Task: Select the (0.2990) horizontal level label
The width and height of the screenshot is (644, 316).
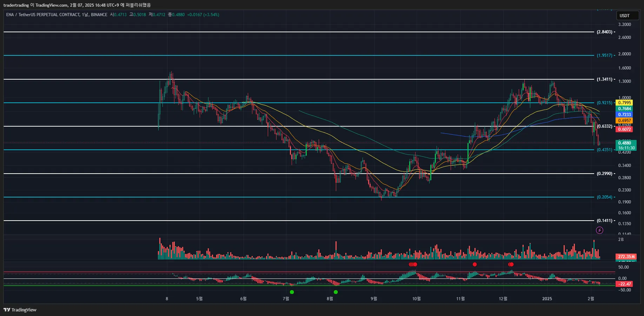Action: [604, 174]
